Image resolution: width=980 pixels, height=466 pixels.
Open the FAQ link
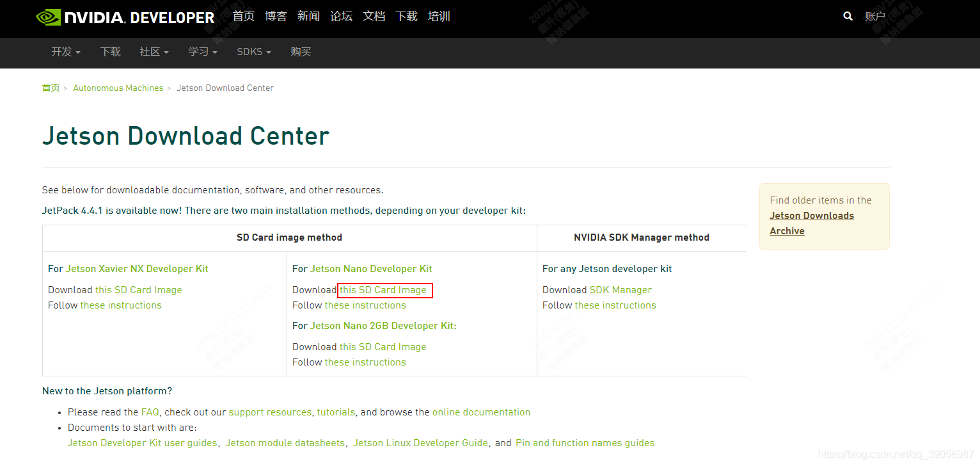150,412
